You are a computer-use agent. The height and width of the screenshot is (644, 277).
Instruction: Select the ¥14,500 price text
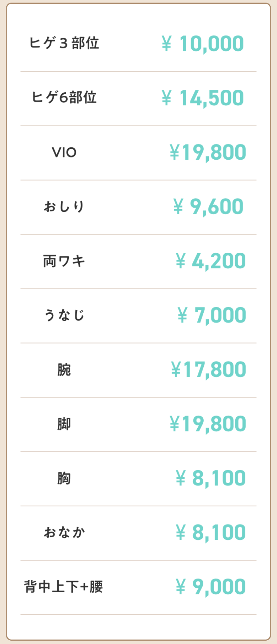point(203,98)
